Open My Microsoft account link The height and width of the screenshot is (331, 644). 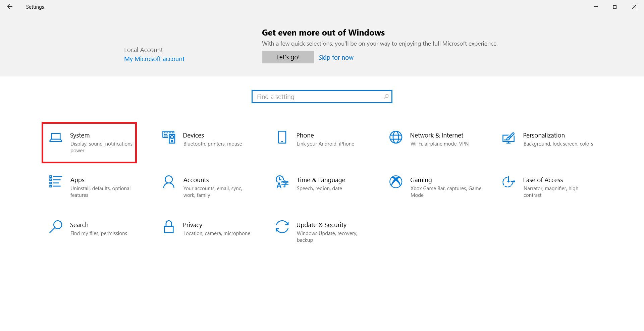[154, 59]
